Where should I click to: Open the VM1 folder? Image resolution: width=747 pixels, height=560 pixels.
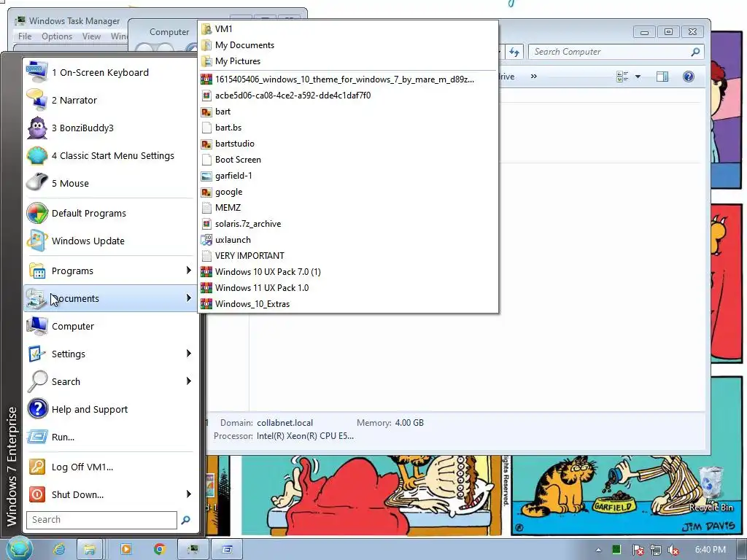[348, 29]
